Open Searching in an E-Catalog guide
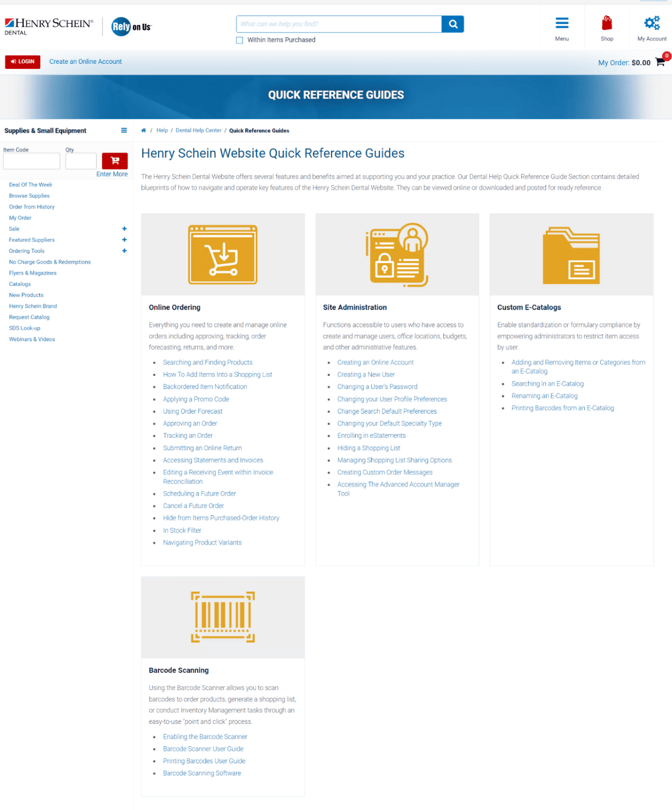This screenshot has width=672, height=810. tap(548, 384)
